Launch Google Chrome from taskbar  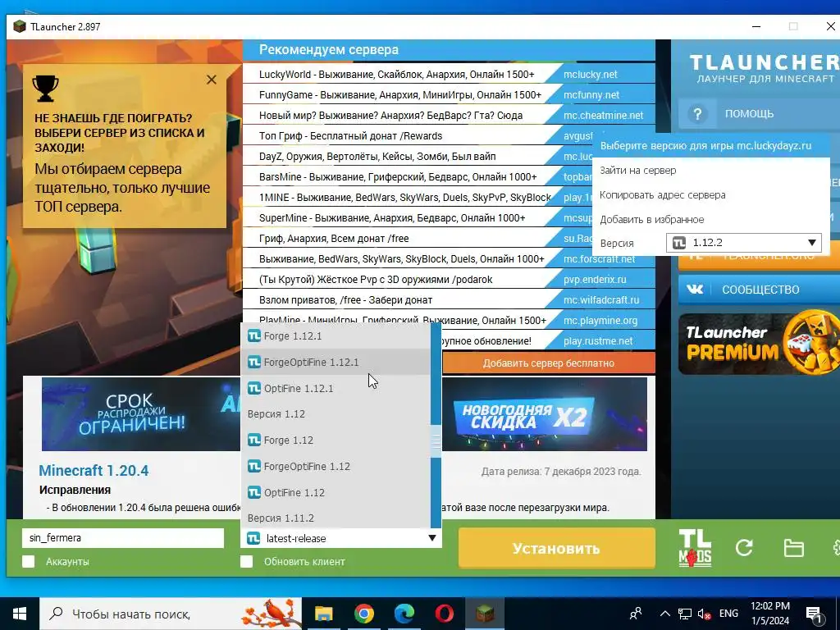(363, 614)
